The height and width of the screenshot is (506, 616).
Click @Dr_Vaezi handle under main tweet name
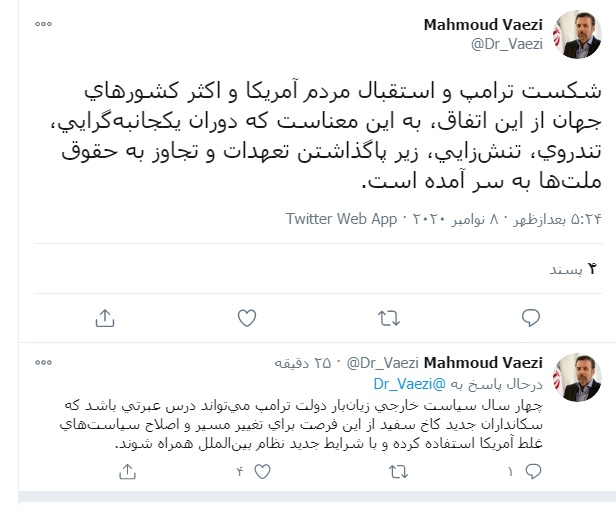click(x=509, y=43)
